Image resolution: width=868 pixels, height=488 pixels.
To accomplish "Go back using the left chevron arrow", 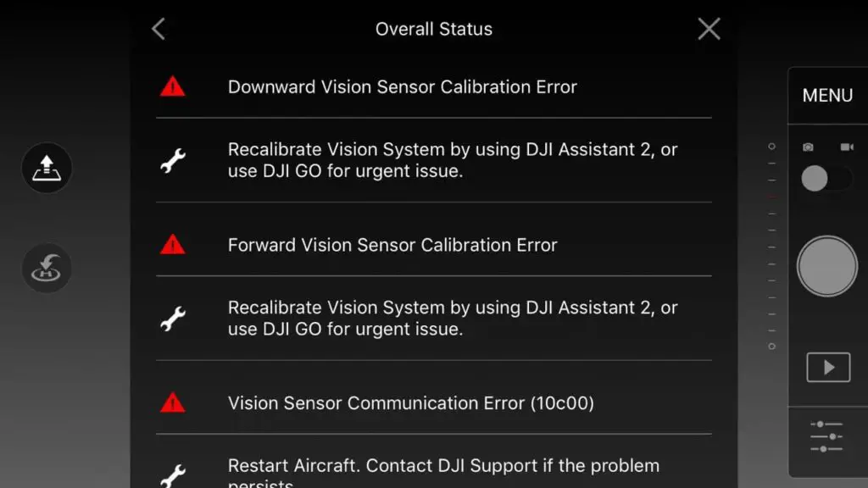I will tap(158, 28).
